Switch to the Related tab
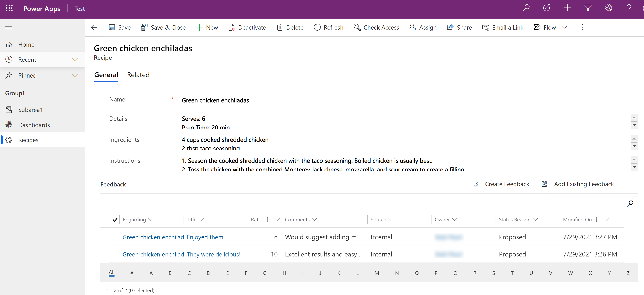The image size is (644, 295). click(x=138, y=75)
